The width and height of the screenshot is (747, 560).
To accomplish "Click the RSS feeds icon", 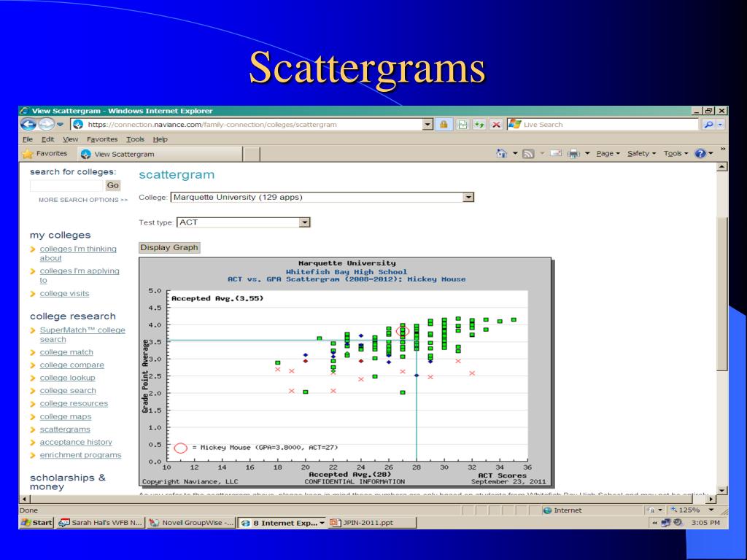I will point(528,153).
